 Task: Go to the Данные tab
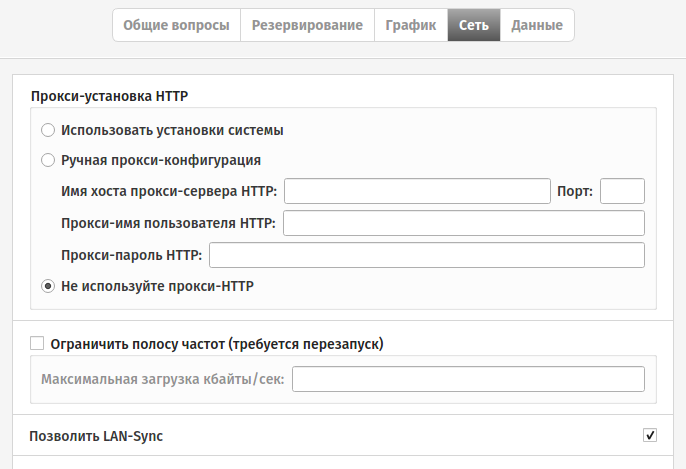537,25
